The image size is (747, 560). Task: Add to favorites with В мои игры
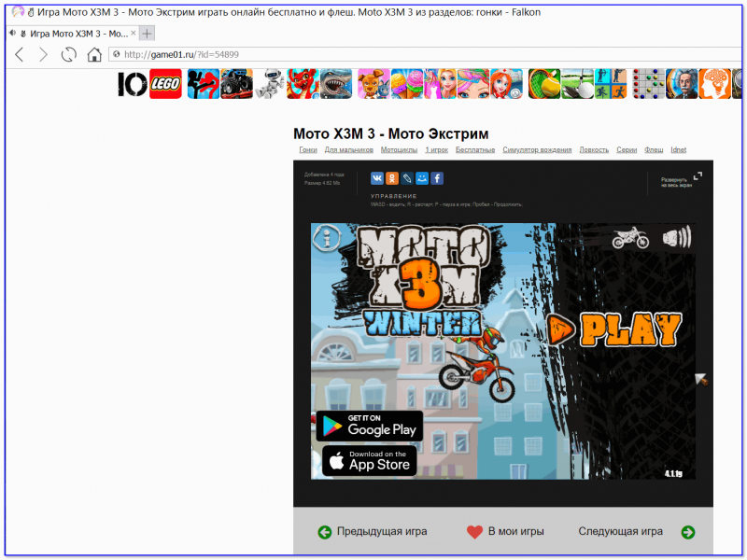coord(505,531)
